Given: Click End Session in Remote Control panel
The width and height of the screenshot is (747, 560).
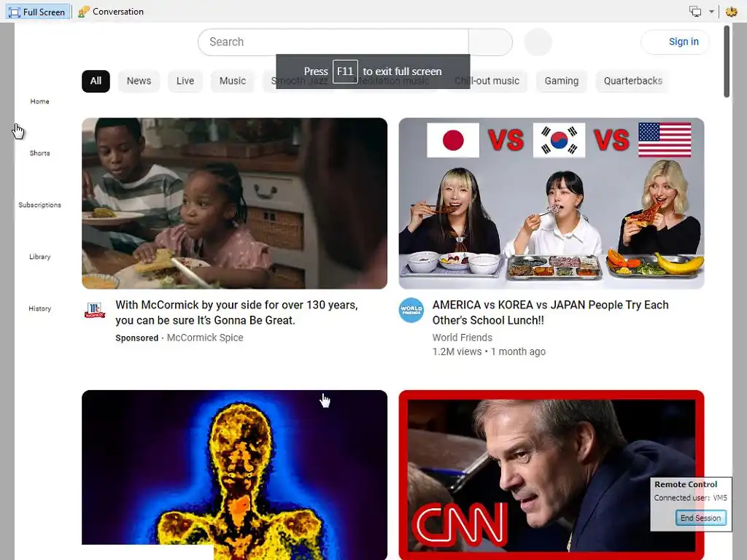Looking at the screenshot, I should click(700, 518).
